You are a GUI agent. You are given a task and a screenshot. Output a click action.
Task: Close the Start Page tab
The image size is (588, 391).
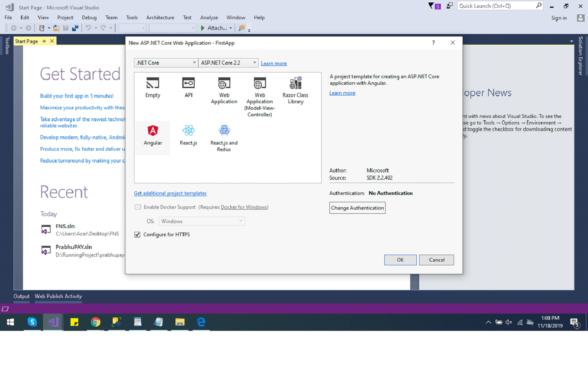pos(52,41)
